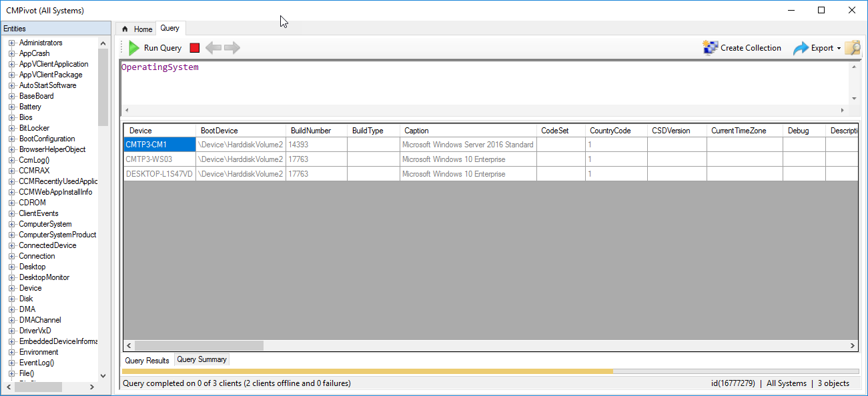Image resolution: width=868 pixels, height=396 pixels.
Task: Click the house icon on Home tab
Action: (x=125, y=29)
